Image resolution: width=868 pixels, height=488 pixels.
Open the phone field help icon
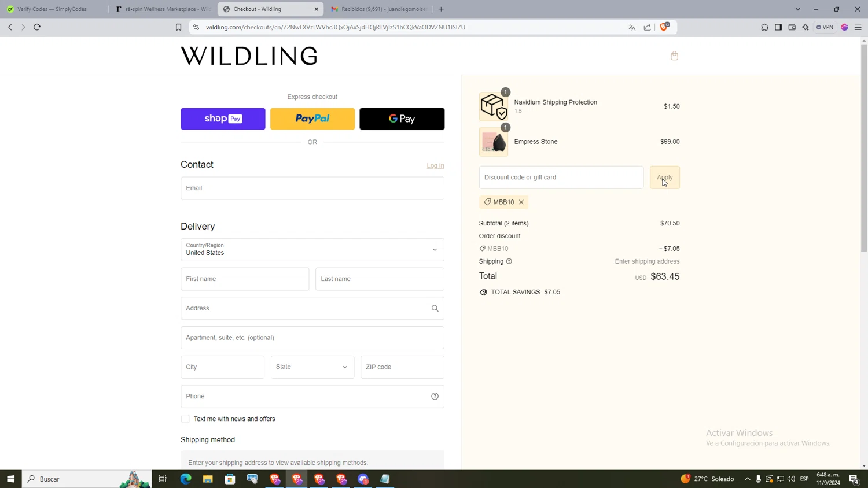[435, 397]
